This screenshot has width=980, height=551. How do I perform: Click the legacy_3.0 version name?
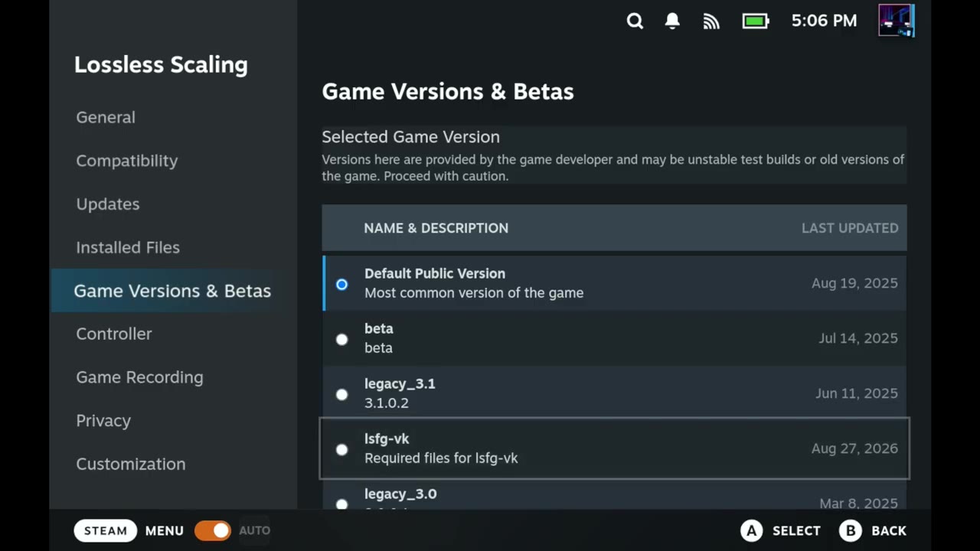400,494
